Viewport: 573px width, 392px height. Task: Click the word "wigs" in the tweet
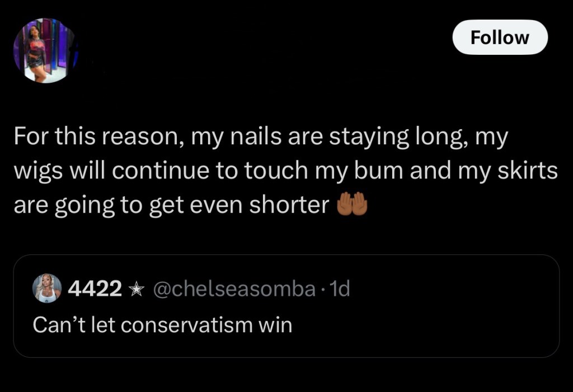(34, 172)
